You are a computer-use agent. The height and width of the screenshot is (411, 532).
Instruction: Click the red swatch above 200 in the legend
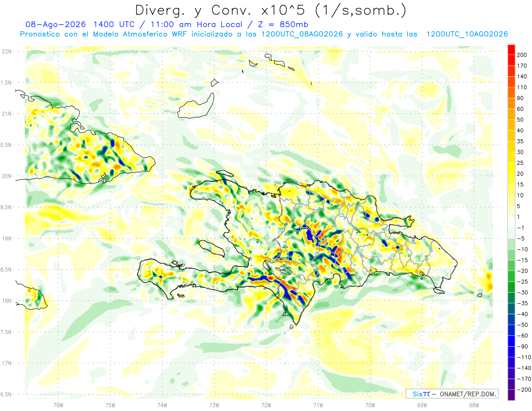pyautogui.click(x=511, y=49)
